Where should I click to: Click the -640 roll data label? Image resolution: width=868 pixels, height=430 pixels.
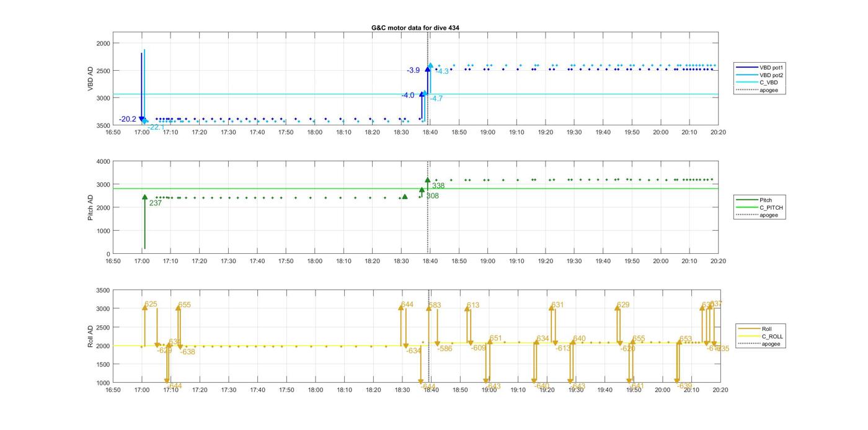tap(541, 386)
